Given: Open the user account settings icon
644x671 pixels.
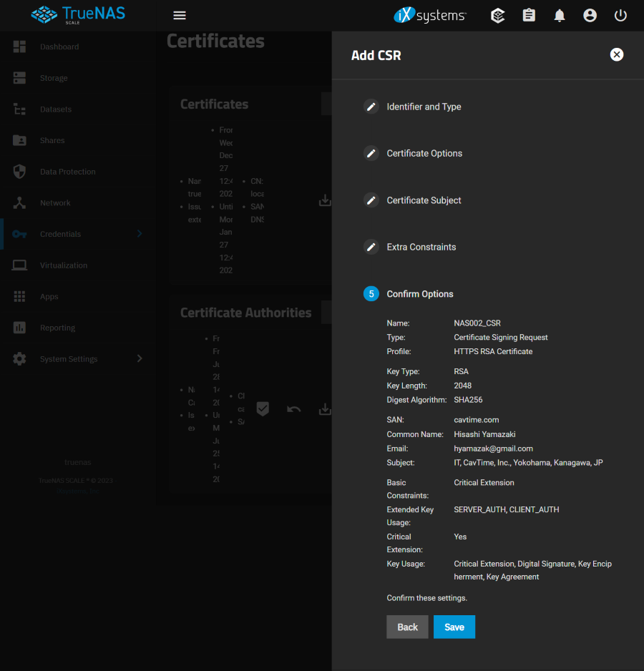Looking at the screenshot, I should click(590, 15).
